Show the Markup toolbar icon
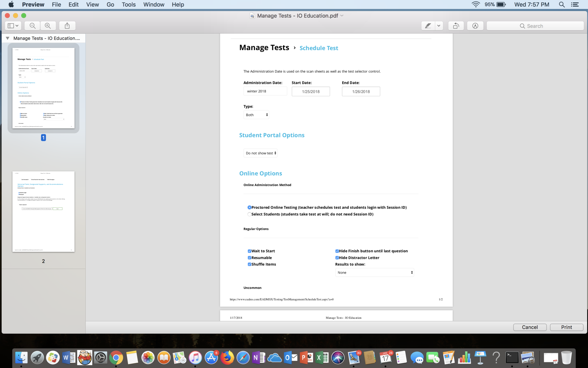Viewport: 588px width, 368px height. coord(475,26)
